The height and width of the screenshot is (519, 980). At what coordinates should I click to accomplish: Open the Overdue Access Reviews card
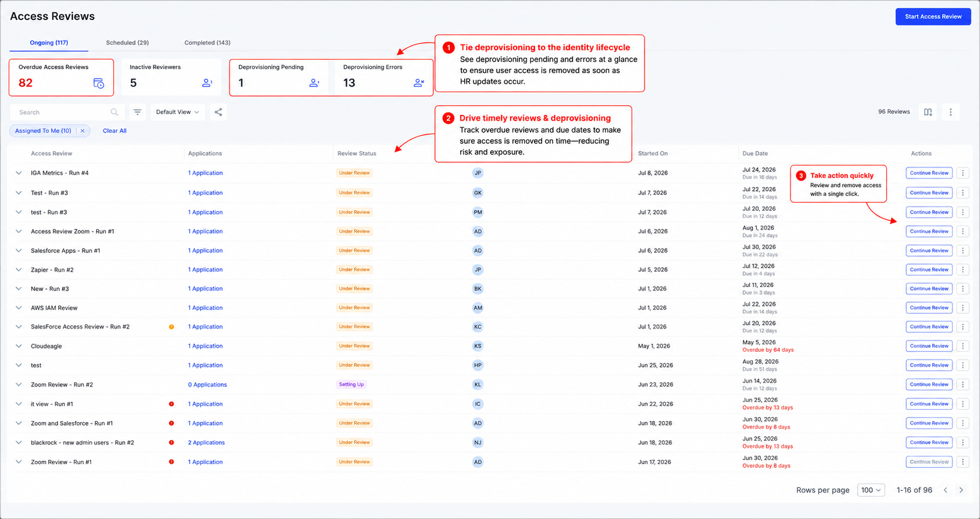[x=61, y=77]
